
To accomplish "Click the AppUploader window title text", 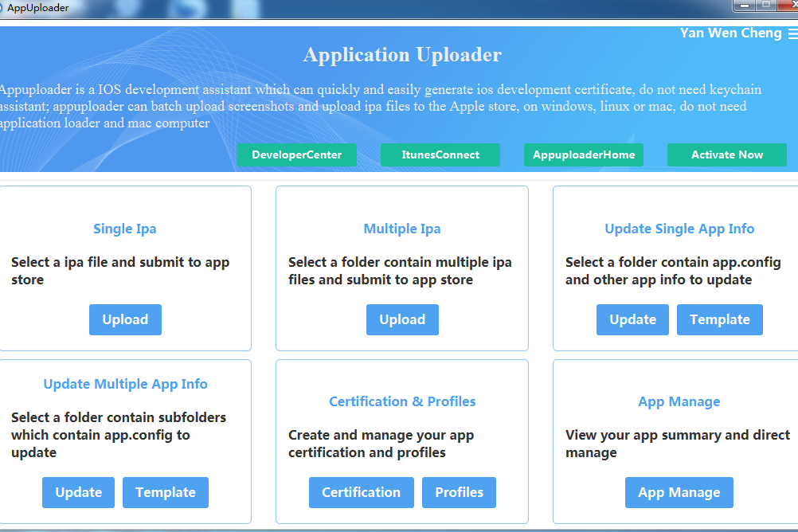I will (37, 8).
